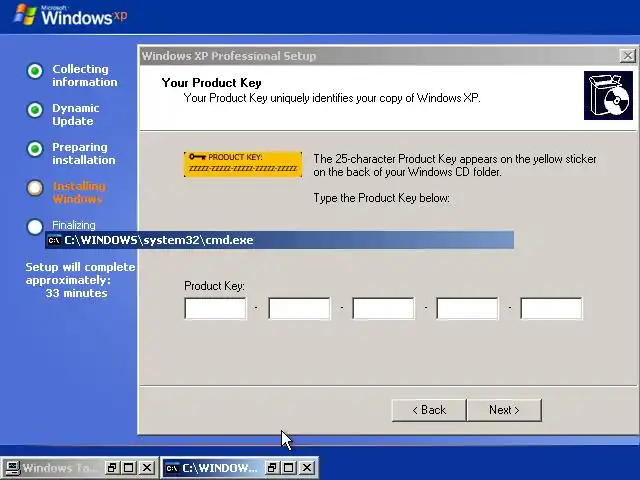640x480 pixels.
Task: Close the Windows Ta... minimized window
Action: (x=147, y=467)
